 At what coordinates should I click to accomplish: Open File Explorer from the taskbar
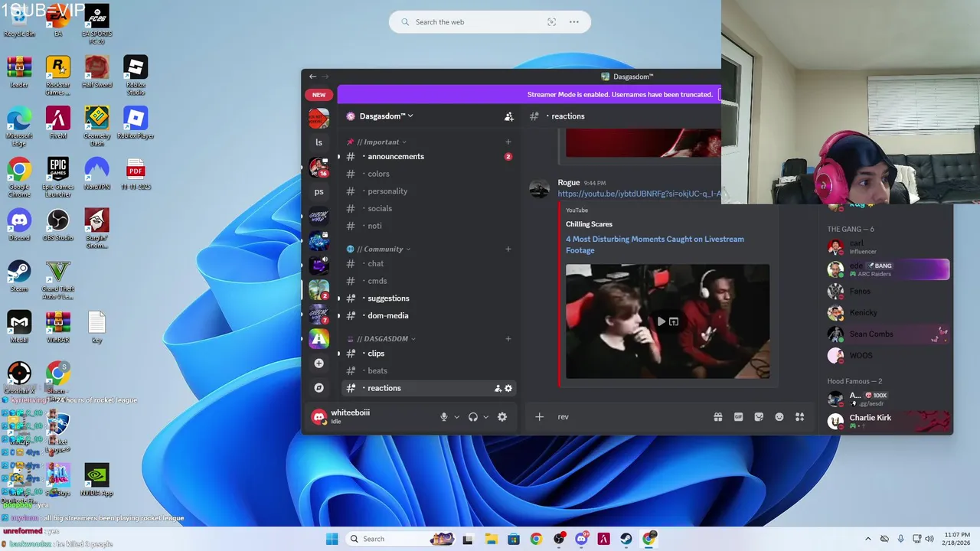[x=490, y=539]
